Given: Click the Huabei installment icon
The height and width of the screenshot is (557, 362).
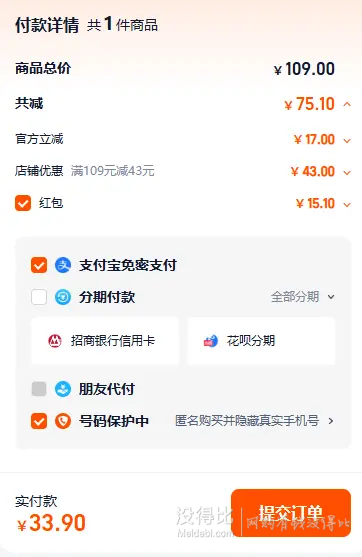Looking at the screenshot, I should [210, 341].
